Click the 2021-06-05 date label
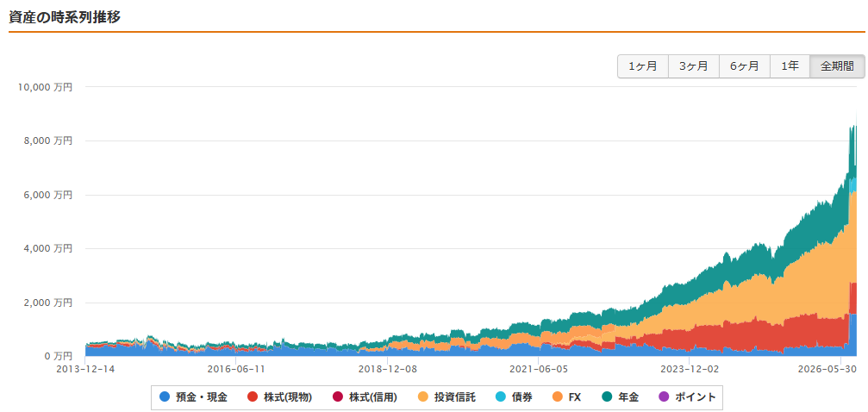 point(538,368)
